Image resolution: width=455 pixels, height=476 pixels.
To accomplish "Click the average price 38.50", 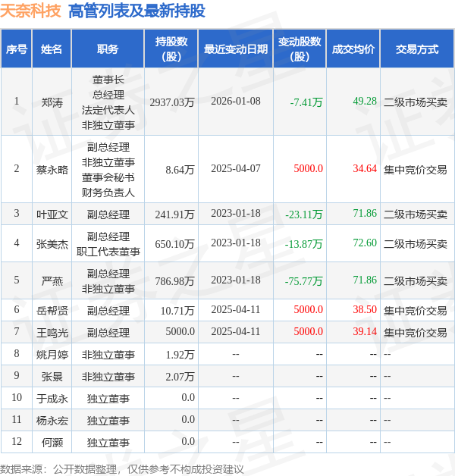I will pyautogui.click(x=365, y=310).
